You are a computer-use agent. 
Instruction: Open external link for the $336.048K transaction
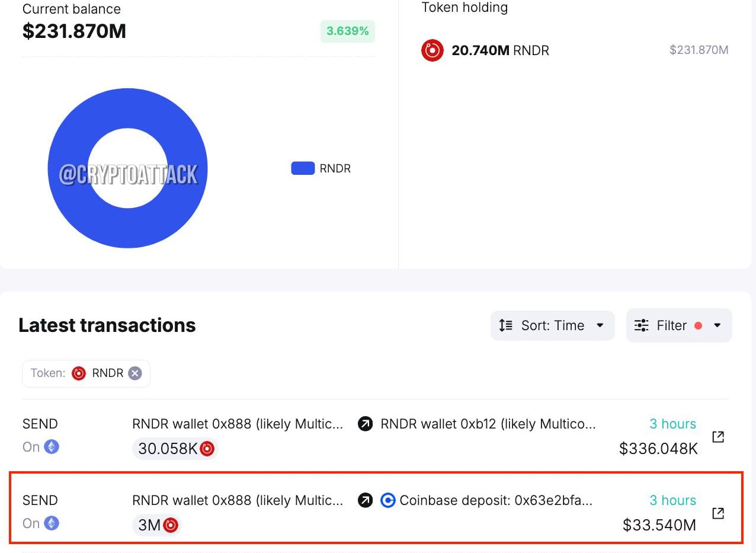[718, 437]
